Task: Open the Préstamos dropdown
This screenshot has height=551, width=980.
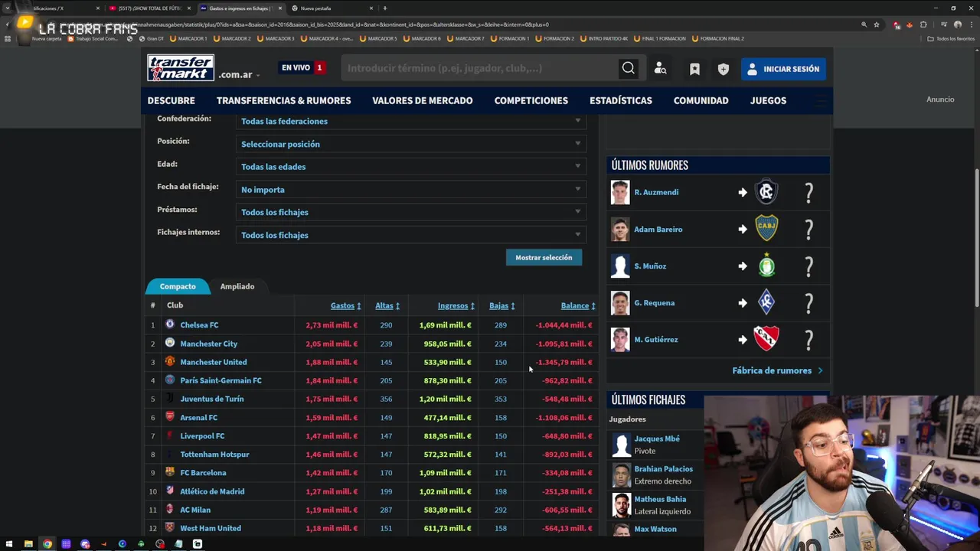Action: [x=410, y=212]
